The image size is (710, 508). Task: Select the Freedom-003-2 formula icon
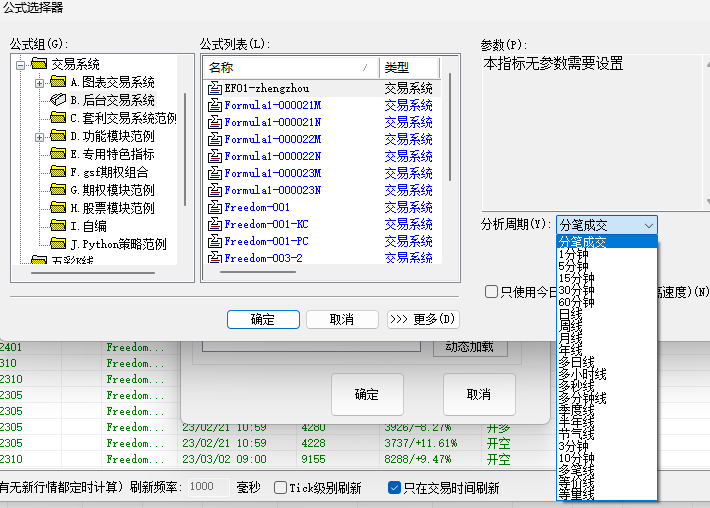[214, 258]
